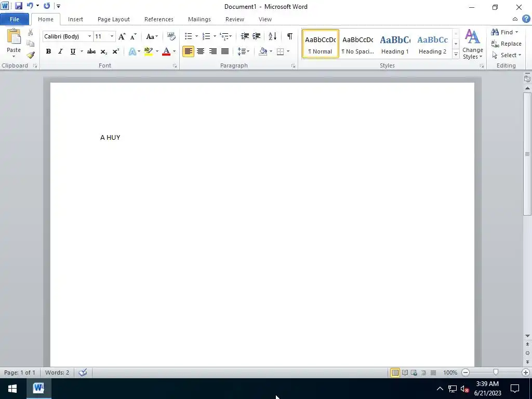Decrease paragraph indent
The image size is (532, 399).
click(x=245, y=36)
